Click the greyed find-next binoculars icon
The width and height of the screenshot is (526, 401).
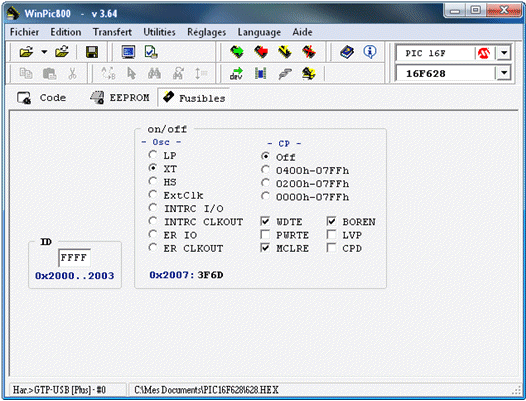178,73
